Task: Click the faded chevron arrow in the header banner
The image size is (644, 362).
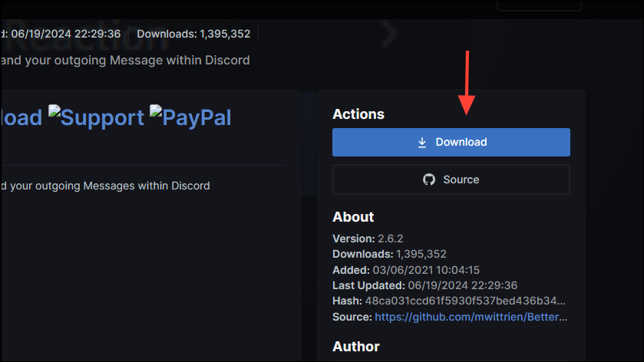Action: (389, 34)
